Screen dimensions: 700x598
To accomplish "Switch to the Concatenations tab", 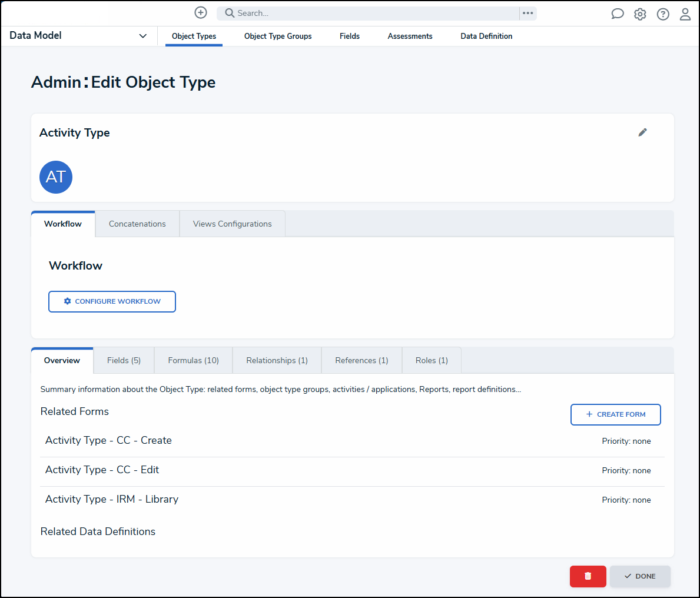I will point(137,224).
